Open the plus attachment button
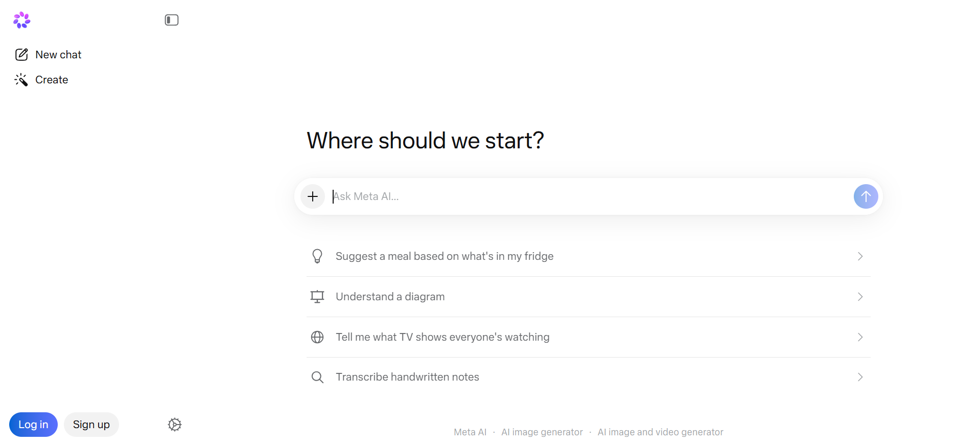 pyautogui.click(x=313, y=196)
